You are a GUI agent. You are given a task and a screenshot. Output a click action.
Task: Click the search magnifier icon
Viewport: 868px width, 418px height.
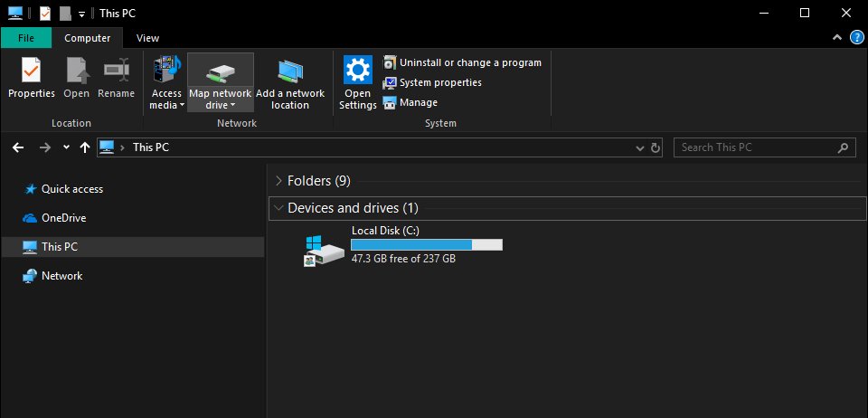(843, 147)
